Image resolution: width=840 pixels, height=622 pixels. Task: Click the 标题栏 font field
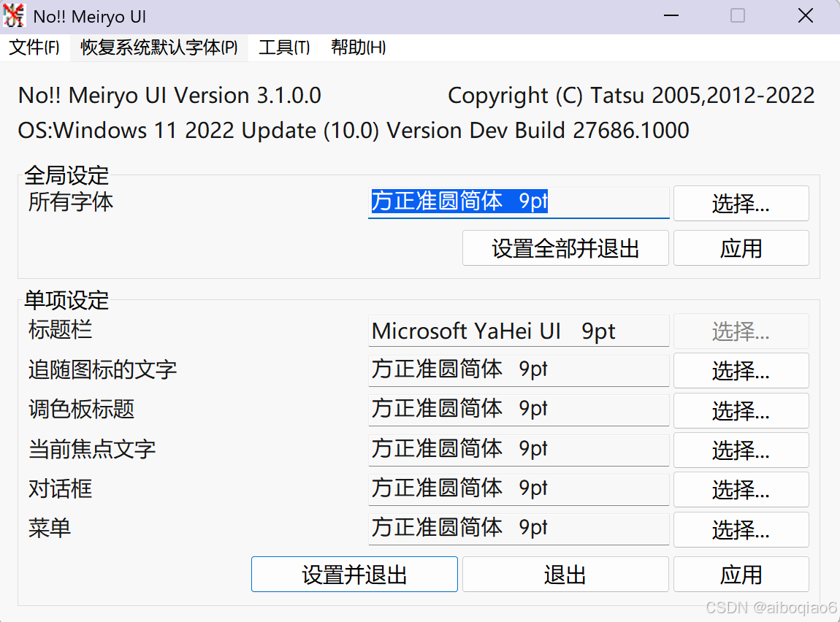pyautogui.click(x=519, y=331)
